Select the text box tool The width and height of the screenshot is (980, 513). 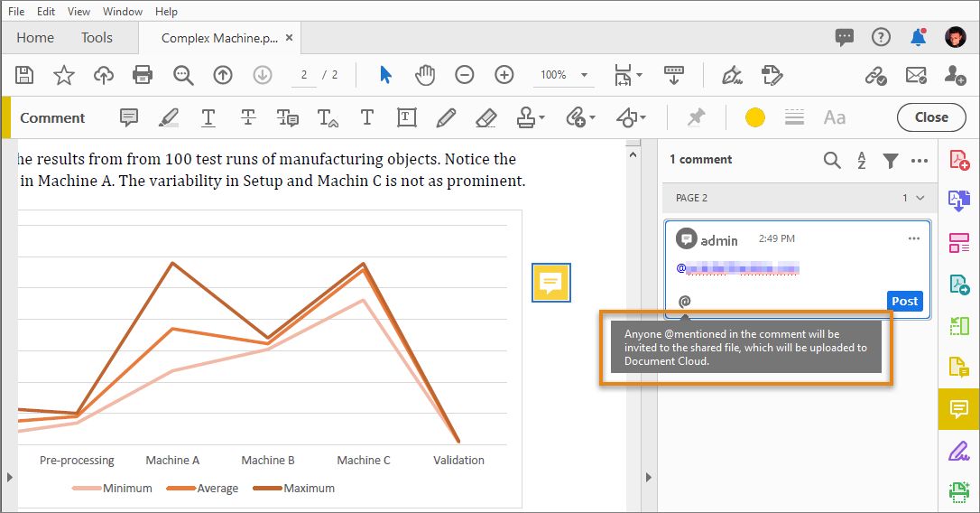[x=406, y=117]
